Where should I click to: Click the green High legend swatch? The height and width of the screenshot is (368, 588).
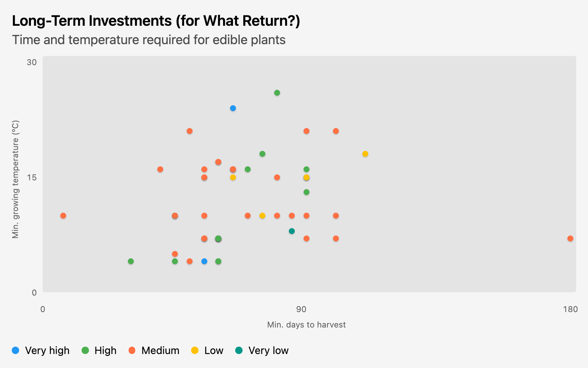click(x=85, y=351)
